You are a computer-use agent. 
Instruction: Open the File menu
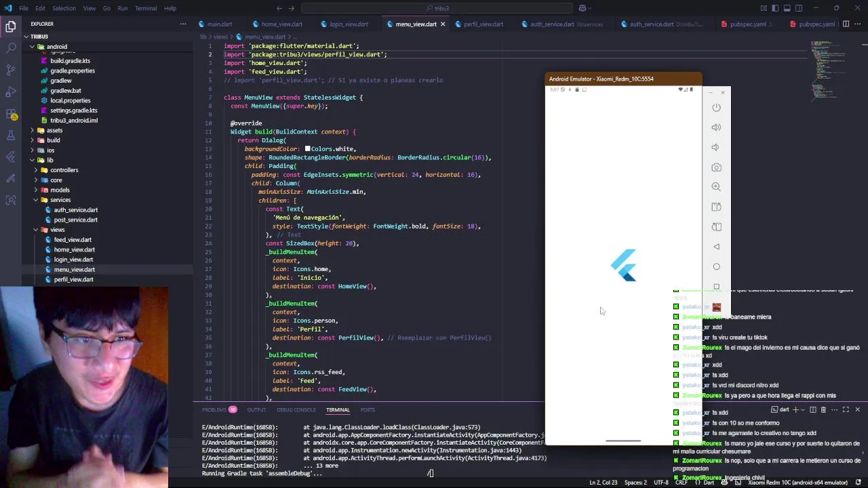24,8
